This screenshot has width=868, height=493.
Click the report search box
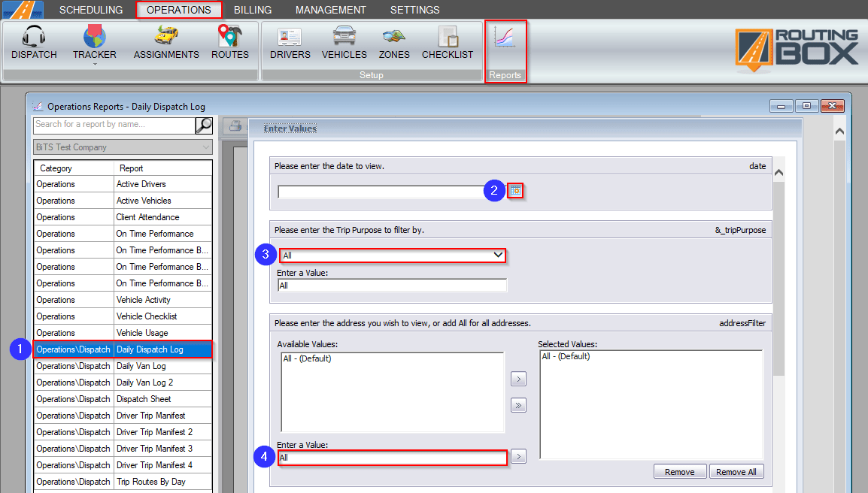point(114,126)
